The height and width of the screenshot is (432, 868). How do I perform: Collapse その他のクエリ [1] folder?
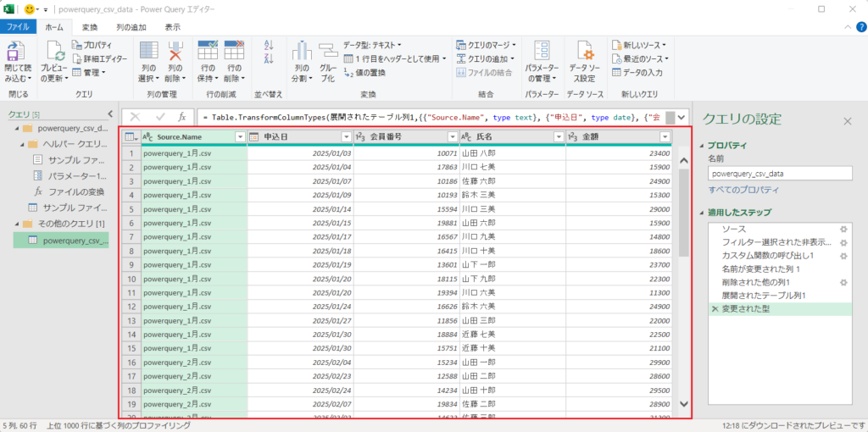click(x=17, y=224)
